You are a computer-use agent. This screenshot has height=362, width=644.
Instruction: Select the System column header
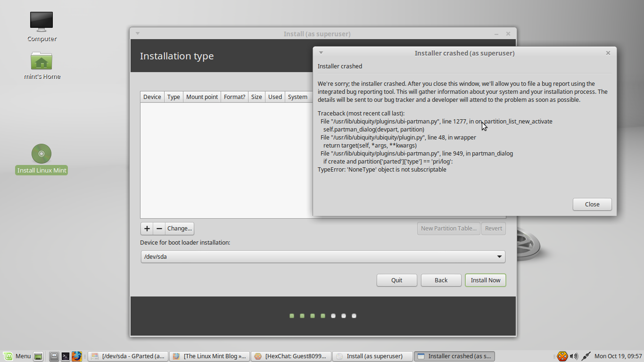pos(297,97)
